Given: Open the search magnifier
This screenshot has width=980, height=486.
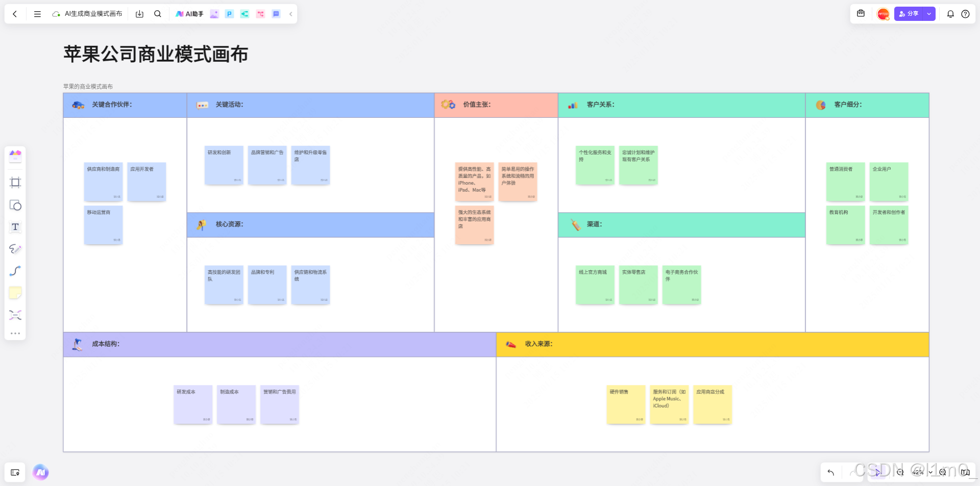Looking at the screenshot, I should coord(158,14).
